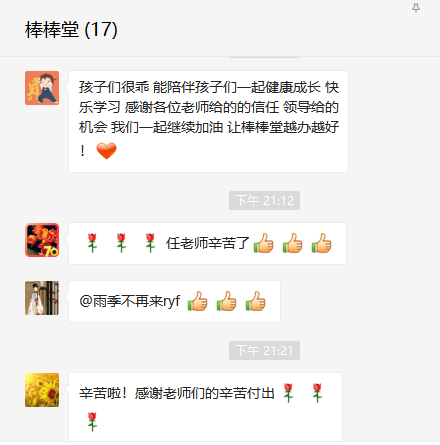
Task: Open the cartoon child avatar profile
Action: (42, 88)
